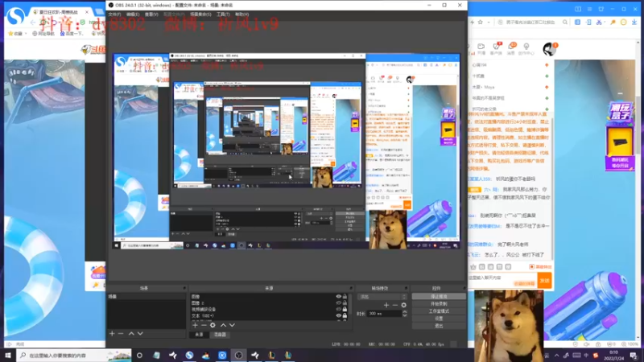
Task: Click the browser screenshot scissors icon
Action: click(x=599, y=23)
